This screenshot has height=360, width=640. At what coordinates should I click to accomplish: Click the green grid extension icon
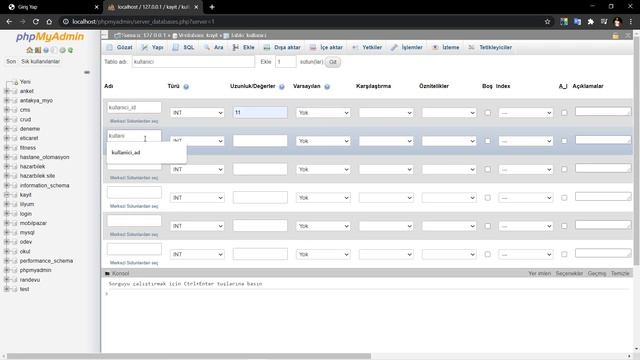(564, 22)
